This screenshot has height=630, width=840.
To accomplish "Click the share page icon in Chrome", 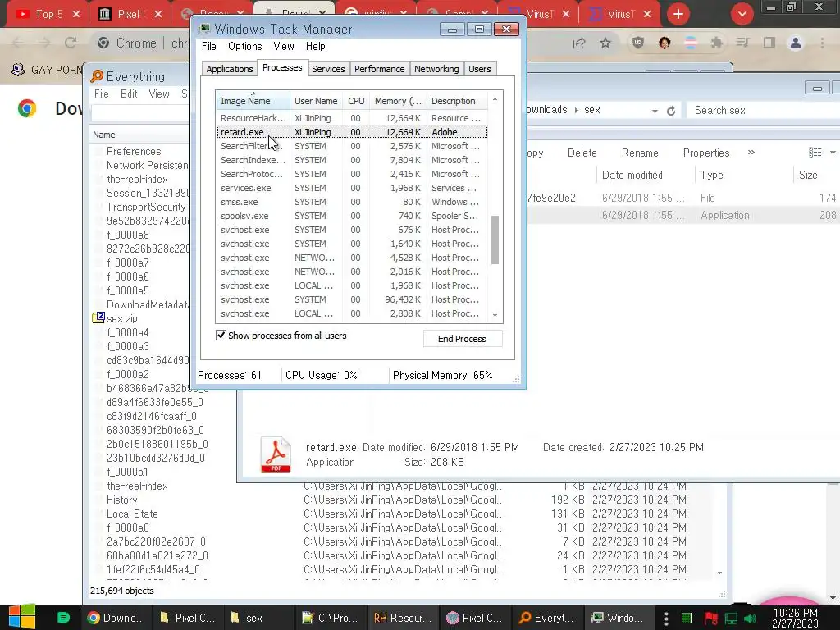I will 579,43.
